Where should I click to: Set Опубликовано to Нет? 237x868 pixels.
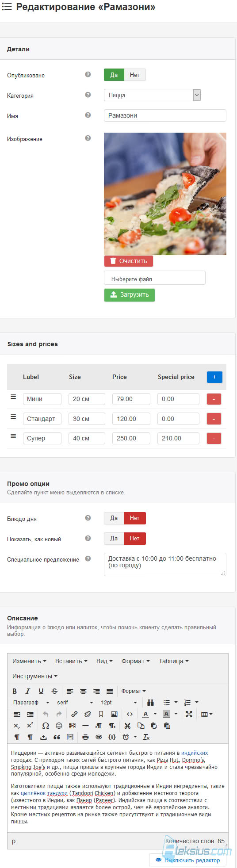click(x=134, y=75)
